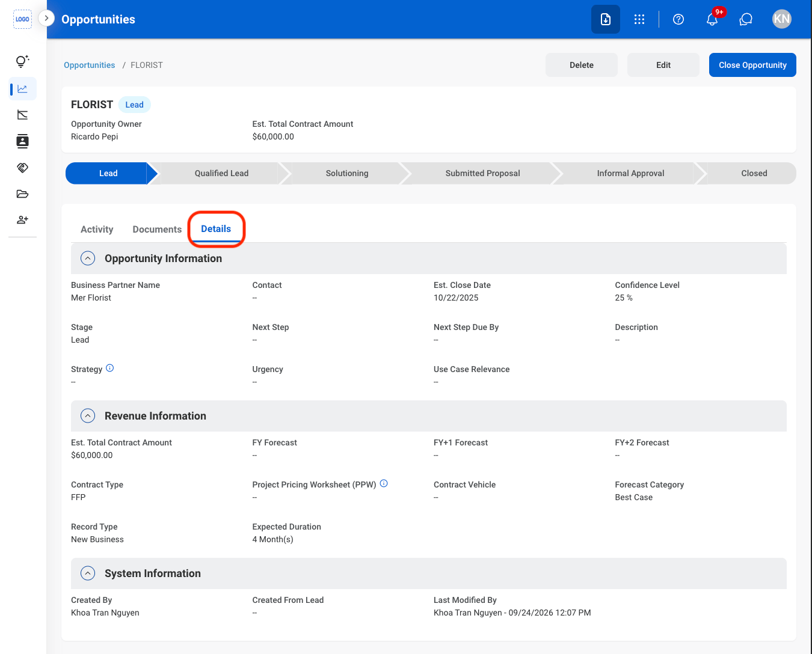The width and height of the screenshot is (812, 654).
Task: Open the KN user avatar menu
Action: coord(781,19)
